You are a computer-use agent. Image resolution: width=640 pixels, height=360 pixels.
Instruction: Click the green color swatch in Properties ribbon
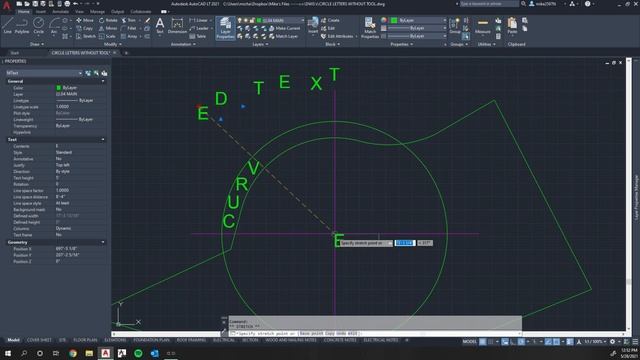click(394, 20)
